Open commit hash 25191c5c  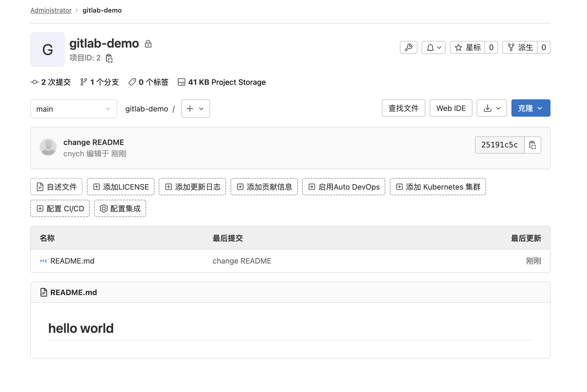(499, 145)
